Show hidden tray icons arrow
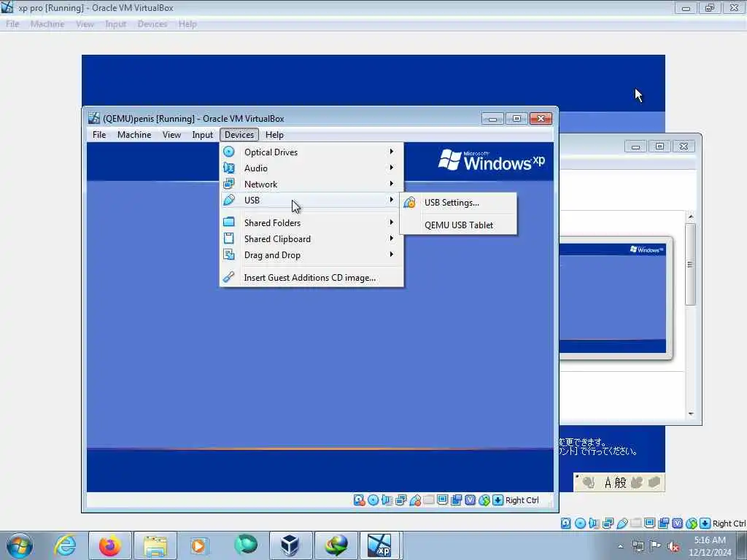This screenshot has width=747, height=560. coord(620,546)
